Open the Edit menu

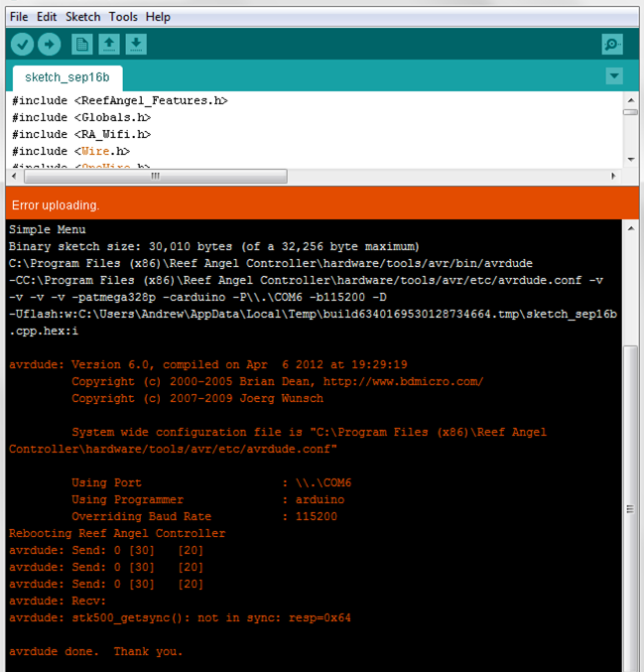pyautogui.click(x=47, y=17)
